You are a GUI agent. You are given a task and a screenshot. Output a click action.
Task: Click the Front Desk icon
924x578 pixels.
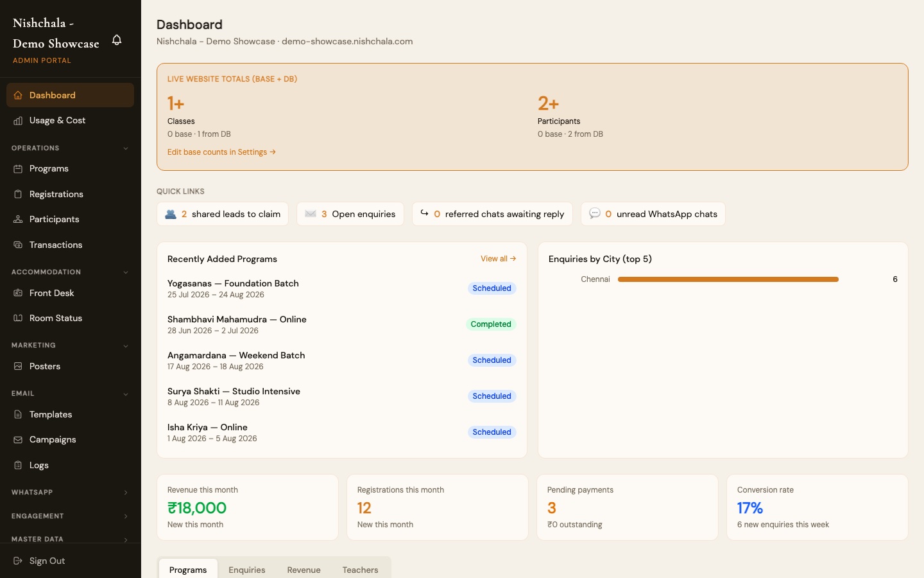click(x=18, y=293)
